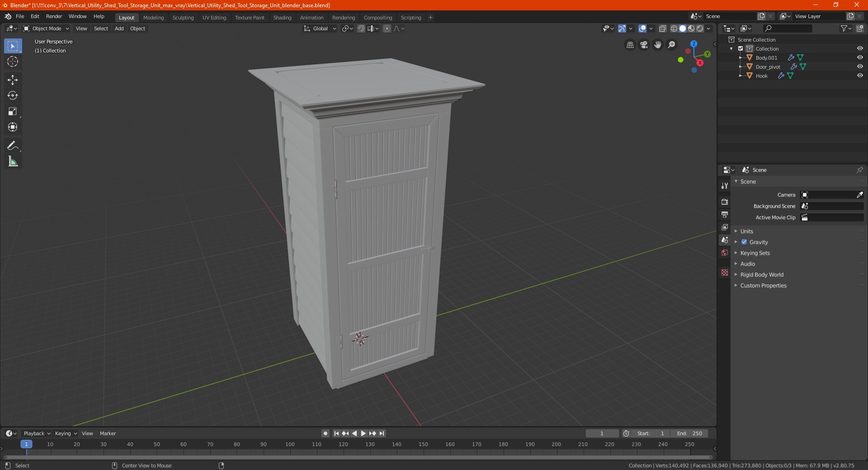The width and height of the screenshot is (868, 470).
Task: Toggle snapping magnet
Action: (x=361, y=28)
